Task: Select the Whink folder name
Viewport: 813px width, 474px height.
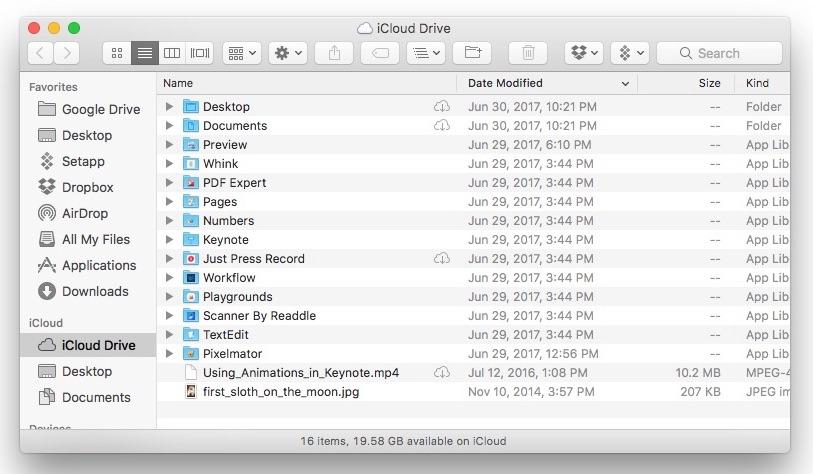Action: coord(220,164)
